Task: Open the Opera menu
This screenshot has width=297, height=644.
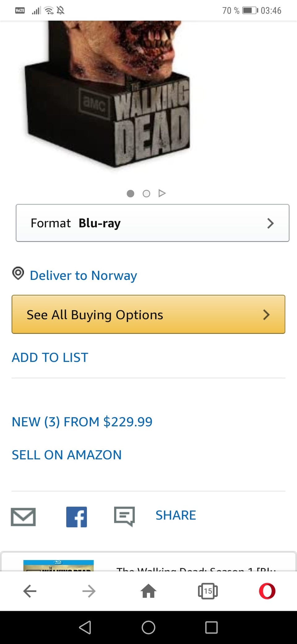Action: click(x=267, y=591)
